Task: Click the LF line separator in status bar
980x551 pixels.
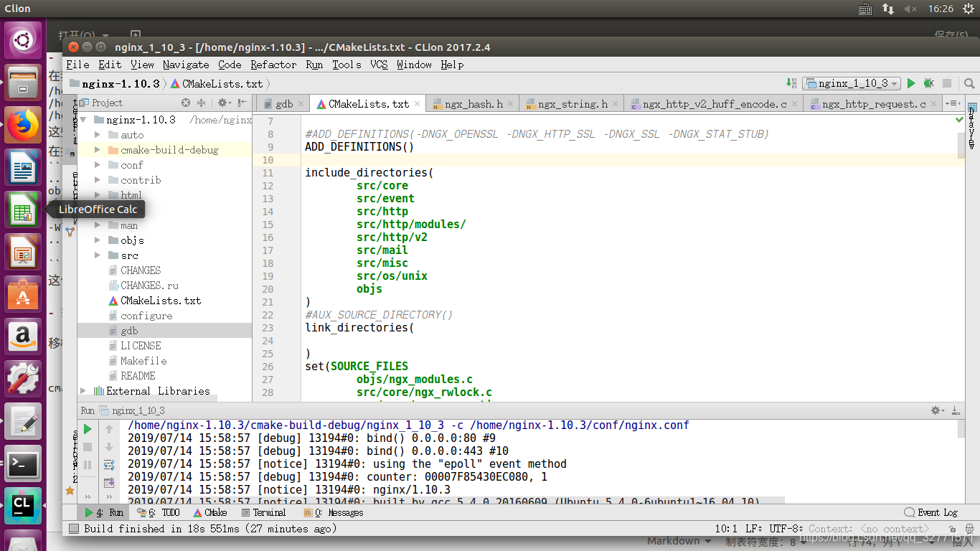Action: point(755,529)
